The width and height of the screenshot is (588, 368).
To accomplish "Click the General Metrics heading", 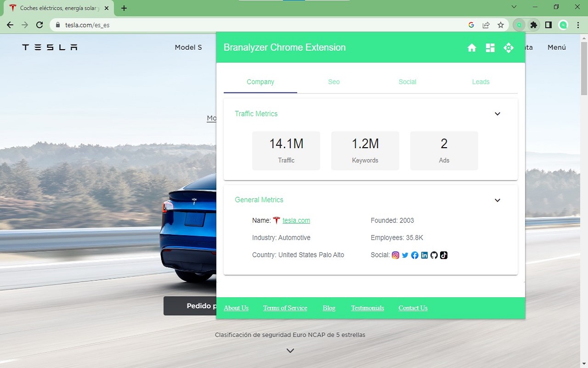I will click(x=259, y=200).
